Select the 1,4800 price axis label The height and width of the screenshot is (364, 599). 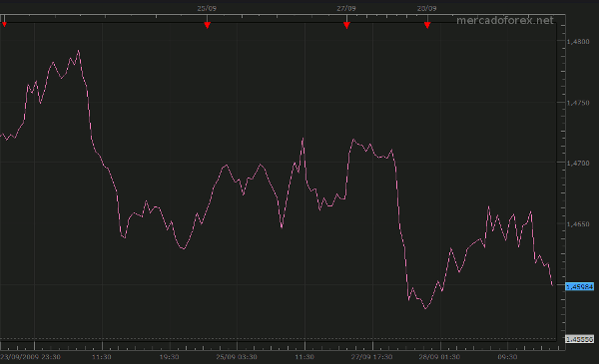[578, 42]
